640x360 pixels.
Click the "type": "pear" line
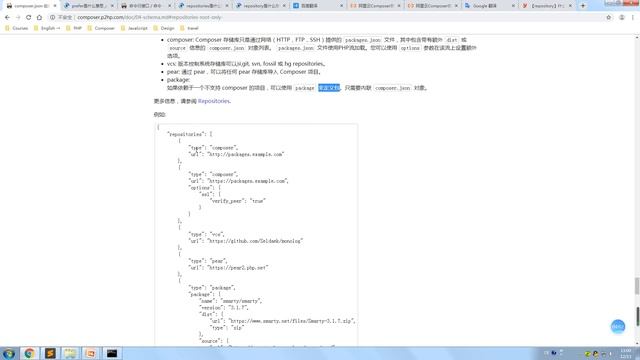pos(208,261)
